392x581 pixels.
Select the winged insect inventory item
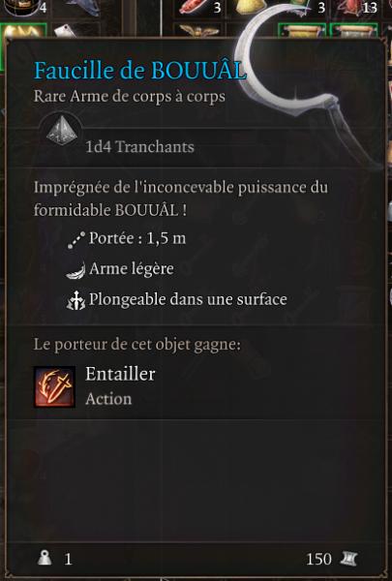pyautogui.click(x=199, y=30)
